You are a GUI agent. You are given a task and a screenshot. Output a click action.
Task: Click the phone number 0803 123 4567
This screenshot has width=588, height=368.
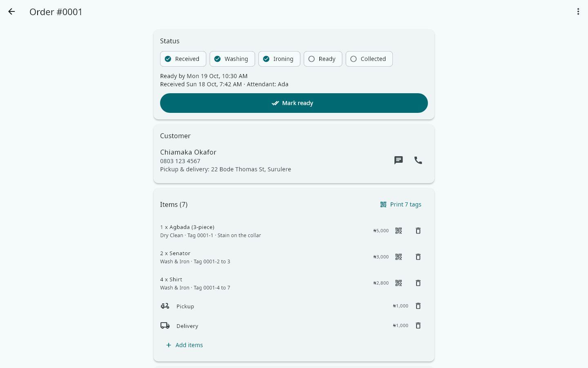(x=180, y=161)
